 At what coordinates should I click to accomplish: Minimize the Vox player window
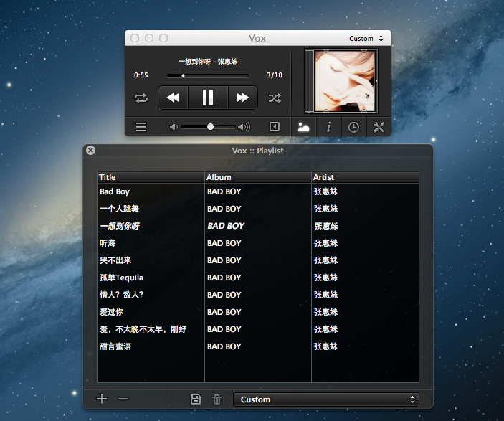pos(149,38)
